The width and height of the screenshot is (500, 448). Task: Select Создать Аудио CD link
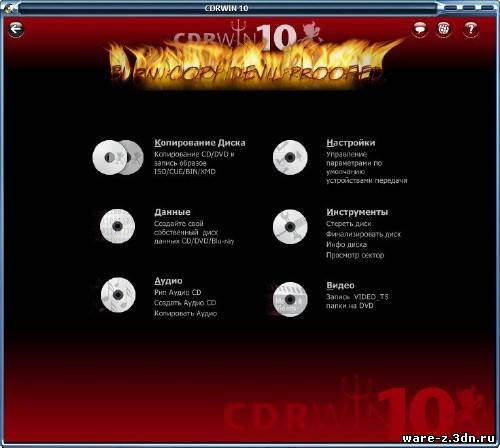click(x=185, y=303)
